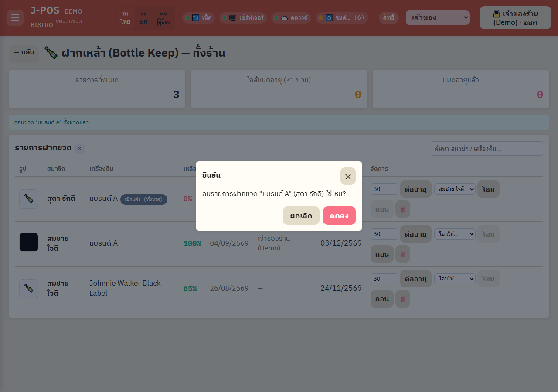558x392 pixels.
Task: Check the คลาวด์ cloud status indicator
Action: point(291,18)
